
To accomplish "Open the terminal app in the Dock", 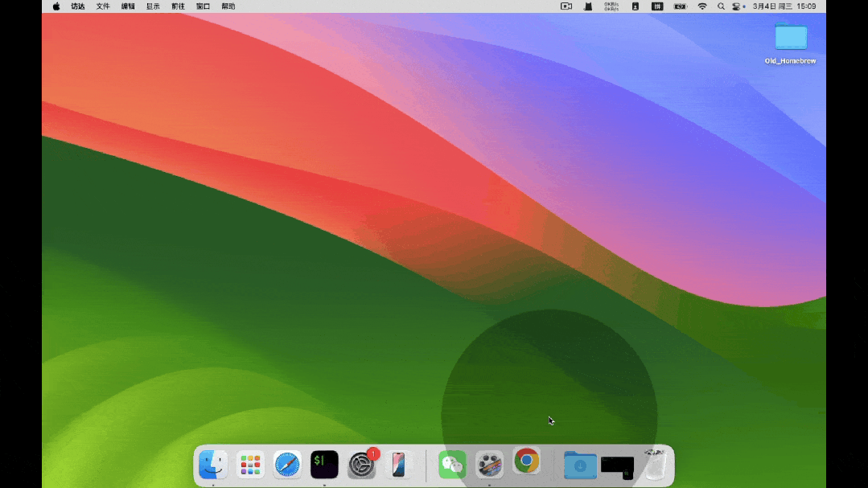I will (324, 464).
